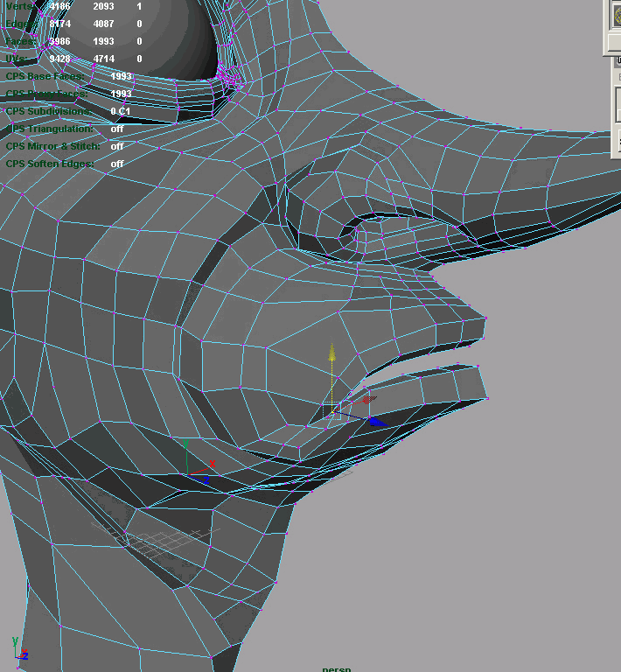The width and height of the screenshot is (621, 672).
Task: Select the center box of the move manipulator
Action: pos(331,409)
